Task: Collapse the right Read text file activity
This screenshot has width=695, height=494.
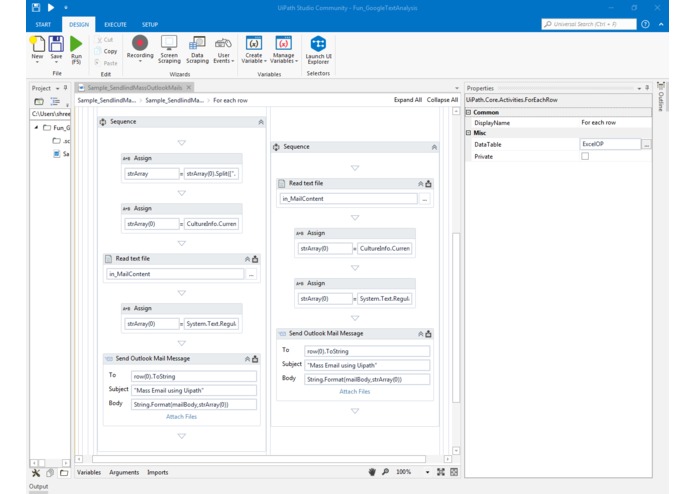Action: [x=420, y=184]
